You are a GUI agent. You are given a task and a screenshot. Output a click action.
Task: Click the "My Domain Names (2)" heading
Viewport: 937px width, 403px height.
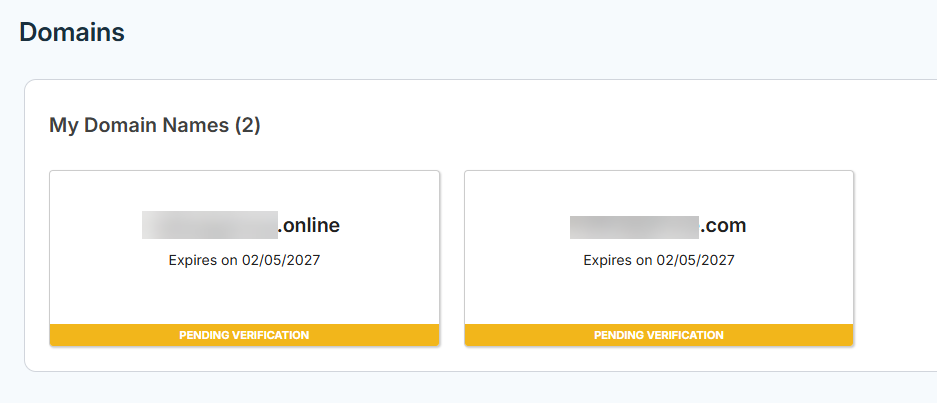(x=154, y=125)
